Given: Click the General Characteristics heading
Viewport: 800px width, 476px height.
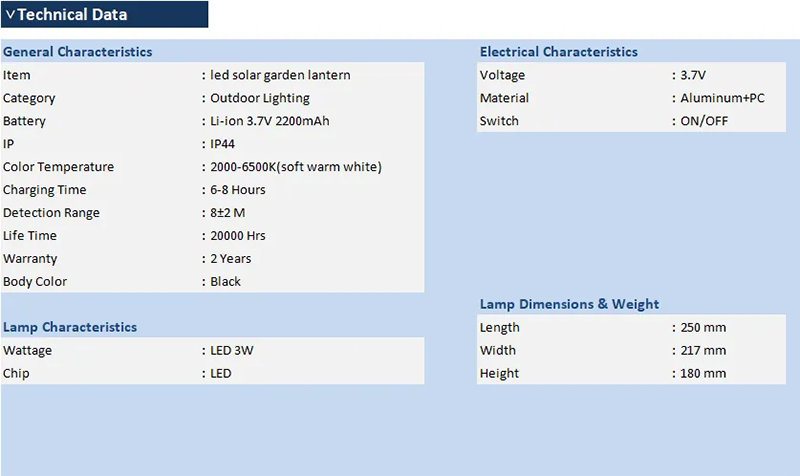Looking at the screenshot, I should [78, 52].
